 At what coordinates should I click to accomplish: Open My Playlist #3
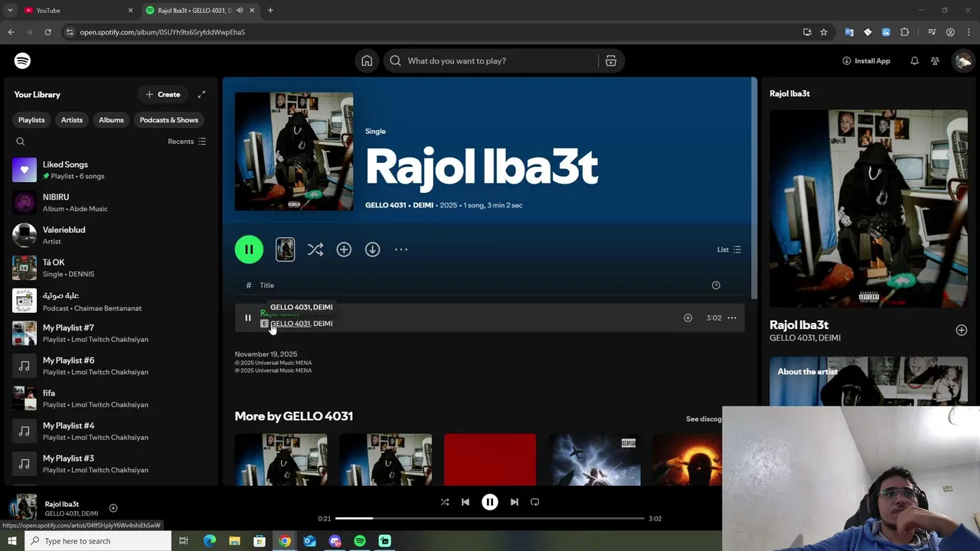coord(111,464)
